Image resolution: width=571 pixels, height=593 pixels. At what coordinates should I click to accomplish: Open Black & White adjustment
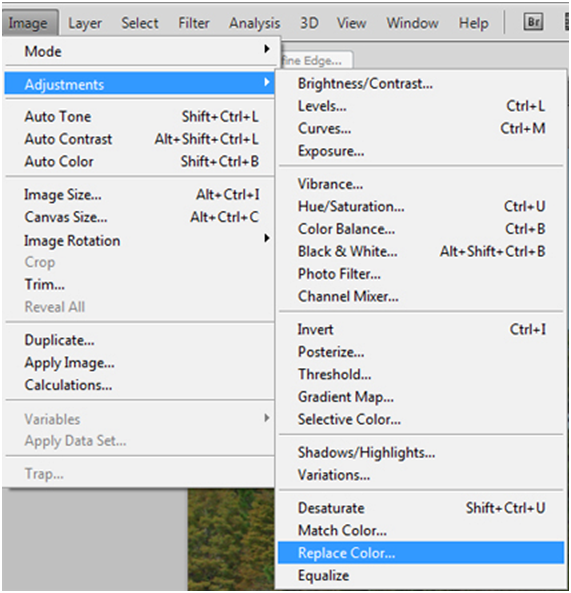point(421,251)
